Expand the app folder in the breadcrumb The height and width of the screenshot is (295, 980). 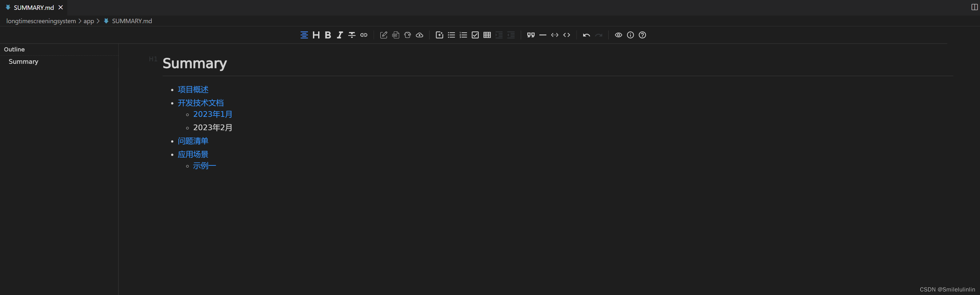(89, 21)
